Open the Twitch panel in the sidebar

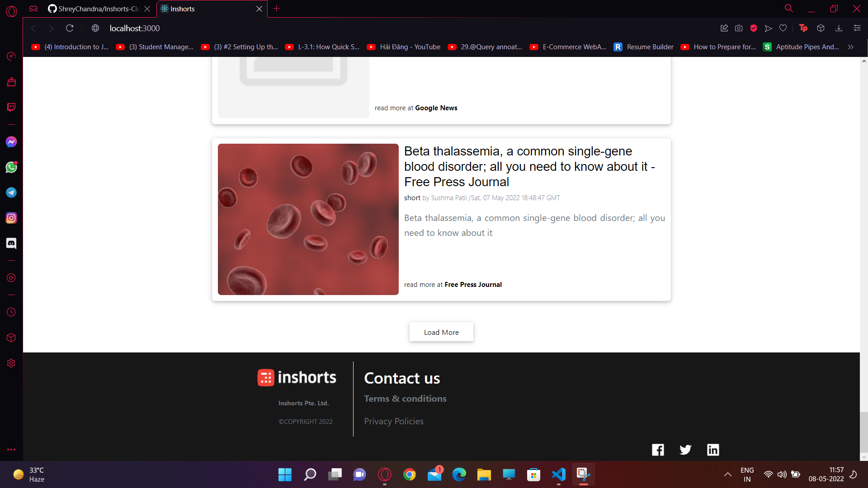pyautogui.click(x=11, y=107)
